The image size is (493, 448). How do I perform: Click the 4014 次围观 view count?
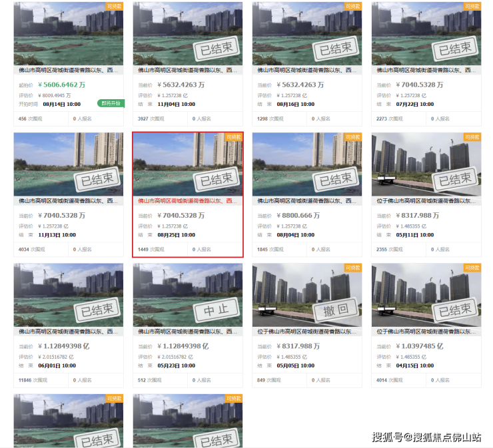tap(390, 380)
